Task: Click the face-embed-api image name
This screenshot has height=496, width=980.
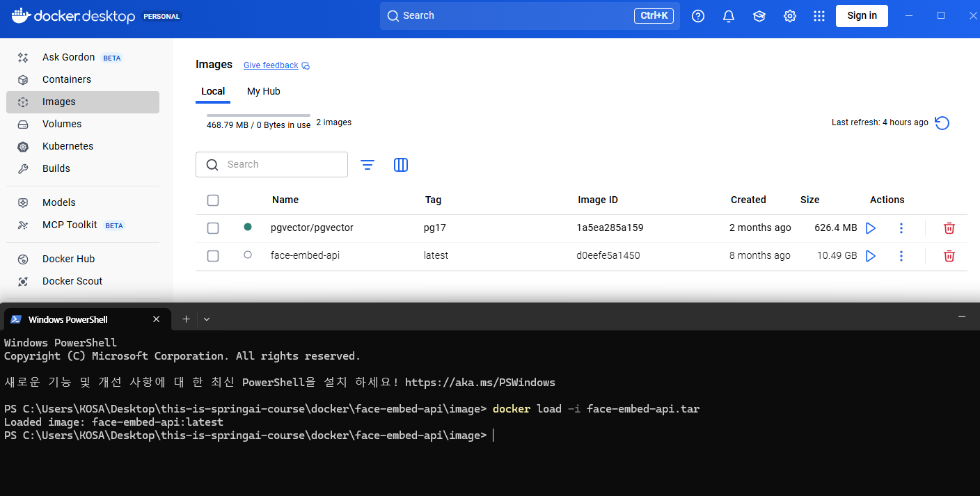Action: (x=305, y=255)
